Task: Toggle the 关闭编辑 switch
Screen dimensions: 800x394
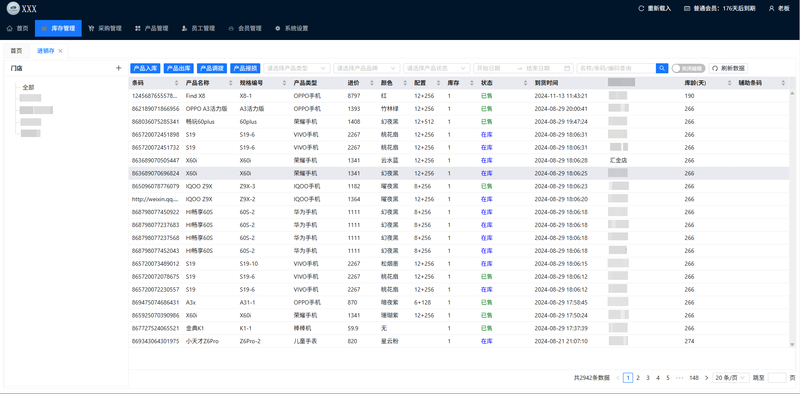Action: pos(688,68)
